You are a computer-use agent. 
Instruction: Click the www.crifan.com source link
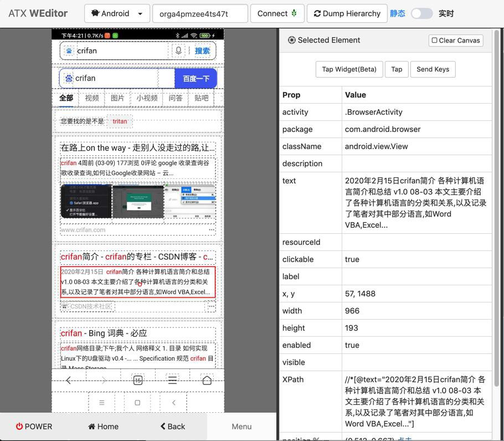(83, 230)
